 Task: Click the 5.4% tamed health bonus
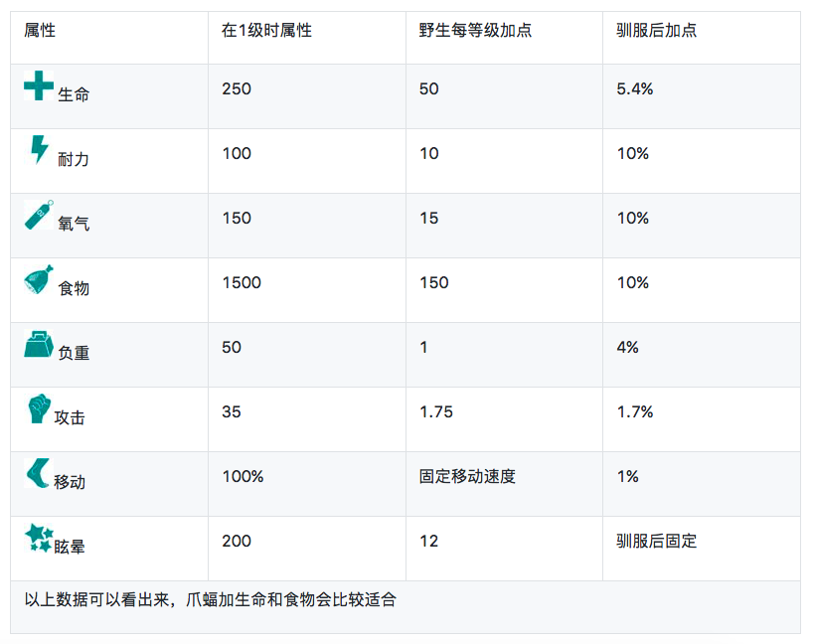(x=634, y=89)
